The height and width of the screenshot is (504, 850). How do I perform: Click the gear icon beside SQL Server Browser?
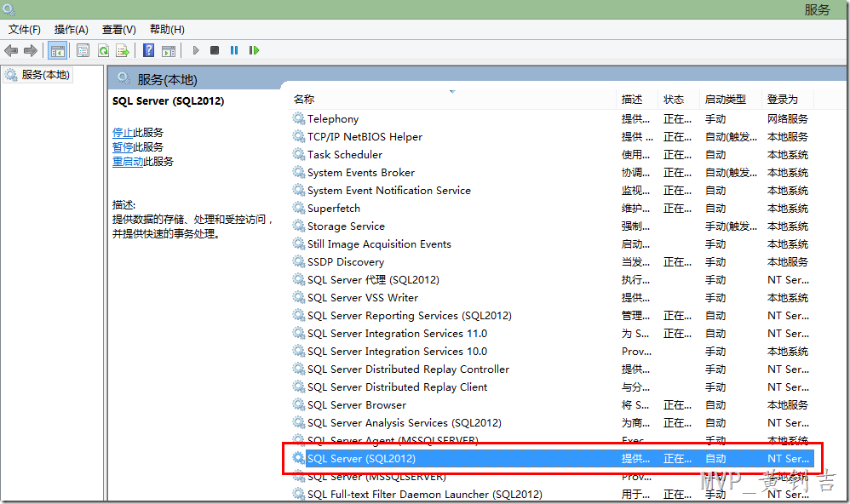299,404
